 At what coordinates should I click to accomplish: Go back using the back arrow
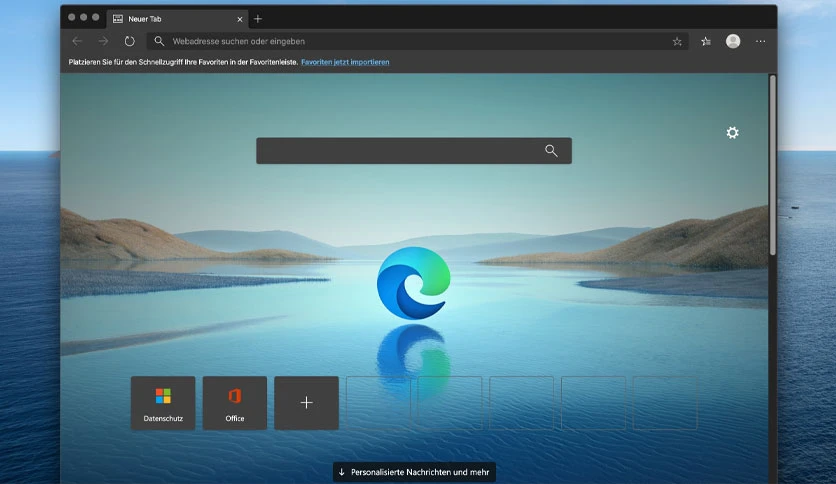[77, 41]
